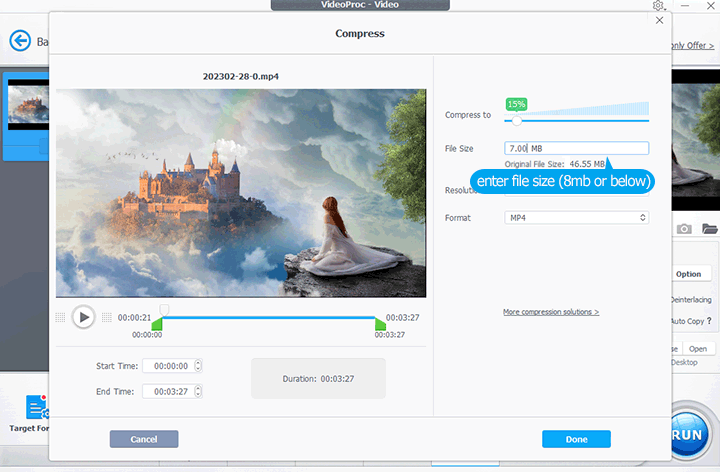Click the Auto Copy help question mark
Screen dimensions: 720x472
pyautogui.click(x=709, y=321)
